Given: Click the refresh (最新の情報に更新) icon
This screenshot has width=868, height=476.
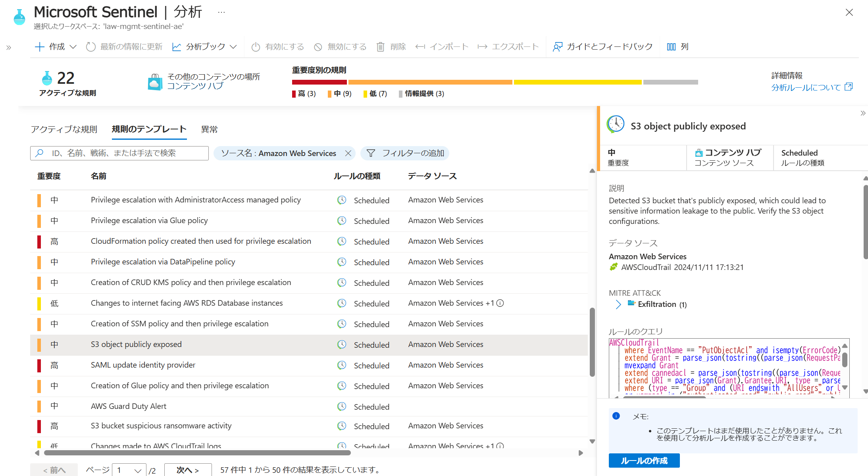Looking at the screenshot, I should 91,47.
